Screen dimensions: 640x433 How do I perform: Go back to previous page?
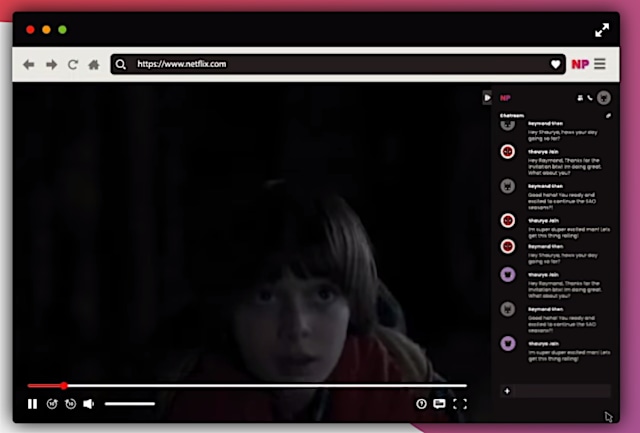tap(29, 64)
